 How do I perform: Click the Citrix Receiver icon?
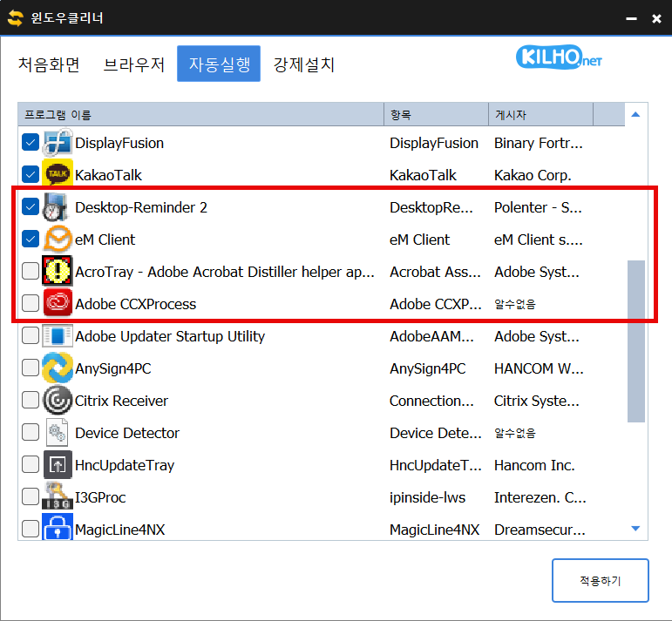[58, 400]
